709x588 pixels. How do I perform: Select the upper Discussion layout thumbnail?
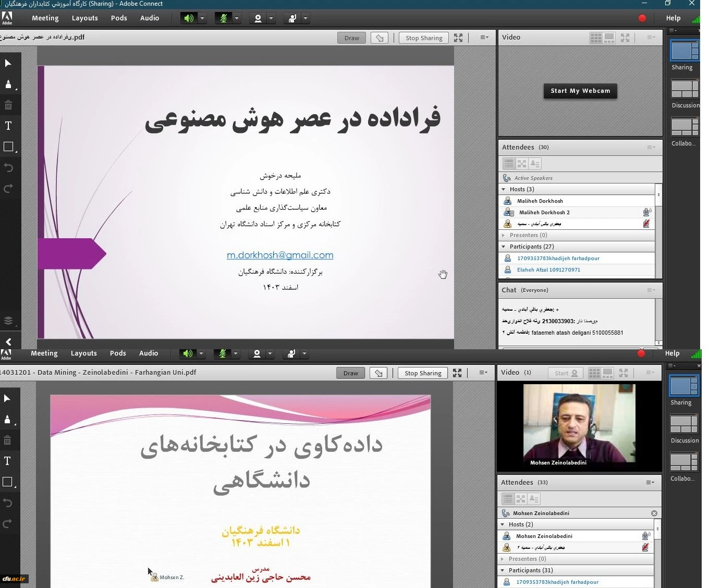684,89
